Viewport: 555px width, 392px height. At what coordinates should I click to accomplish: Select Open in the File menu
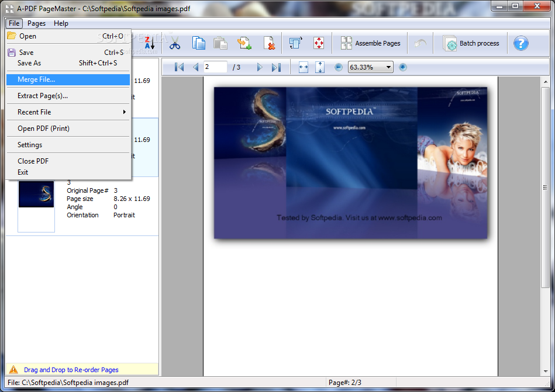point(68,36)
